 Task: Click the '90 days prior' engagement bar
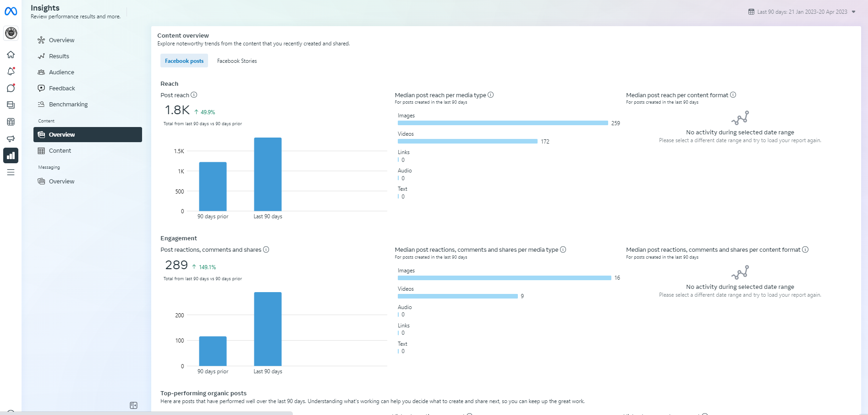point(213,351)
